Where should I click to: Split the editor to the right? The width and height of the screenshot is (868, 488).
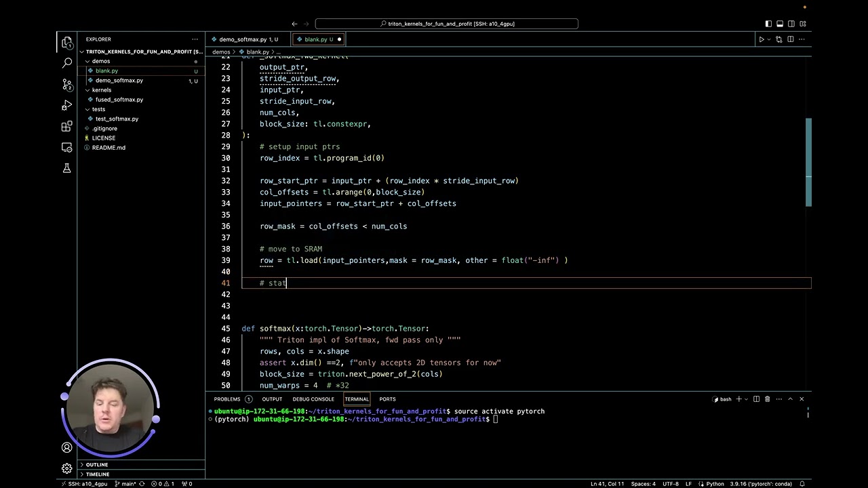[x=791, y=39]
